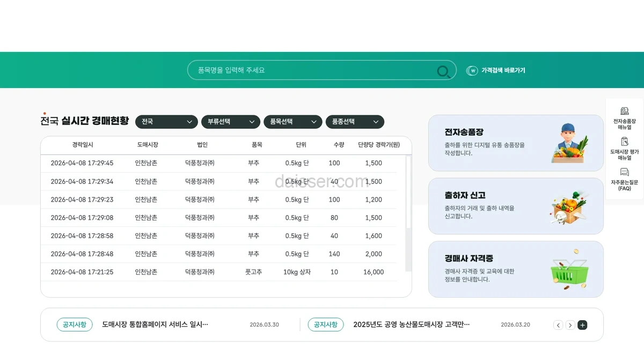
Task: Open the 전자송품장 card
Action: tap(516, 143)
